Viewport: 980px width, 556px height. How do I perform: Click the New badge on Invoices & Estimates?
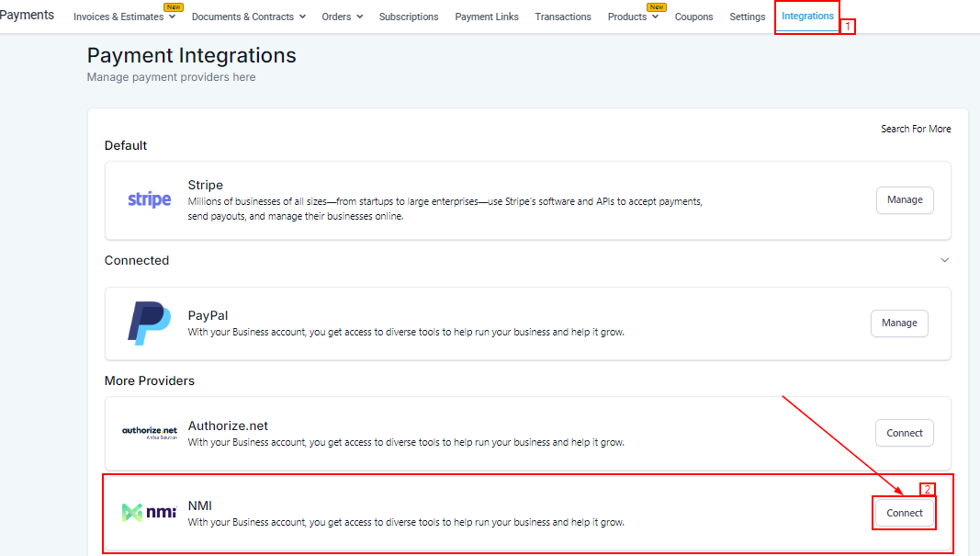click(x=173, y=6)
